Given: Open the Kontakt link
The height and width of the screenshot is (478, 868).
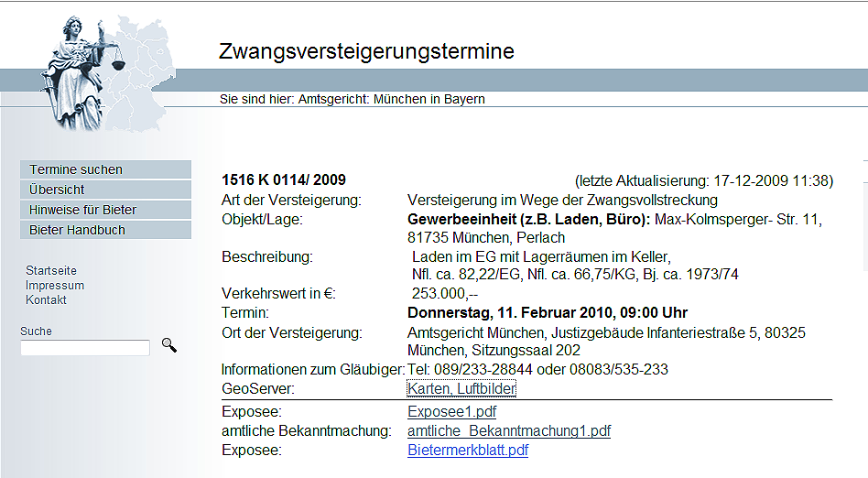Looking at the screenshot, I should tap(46, 299).
